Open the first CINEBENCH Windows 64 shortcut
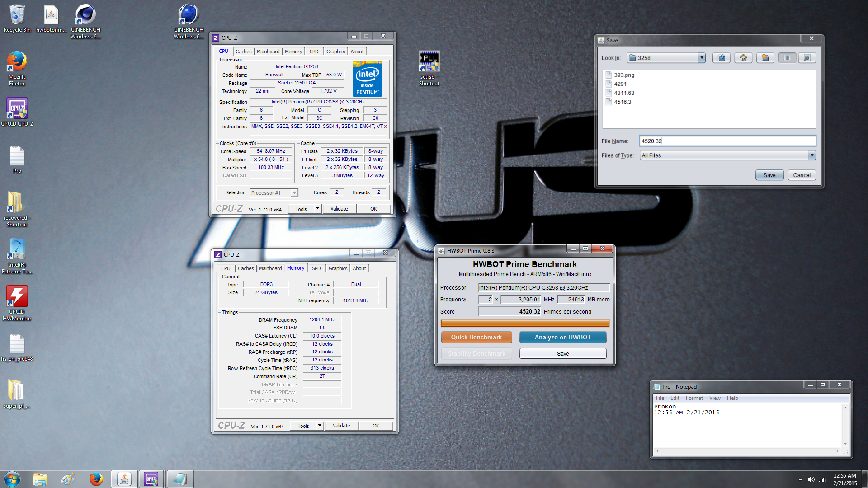 pyautogui.click(x=85, y=22)
